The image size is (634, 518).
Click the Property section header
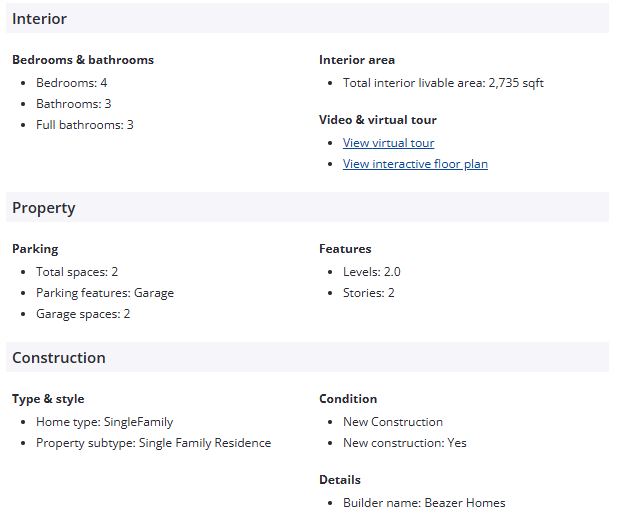[44, 208]
